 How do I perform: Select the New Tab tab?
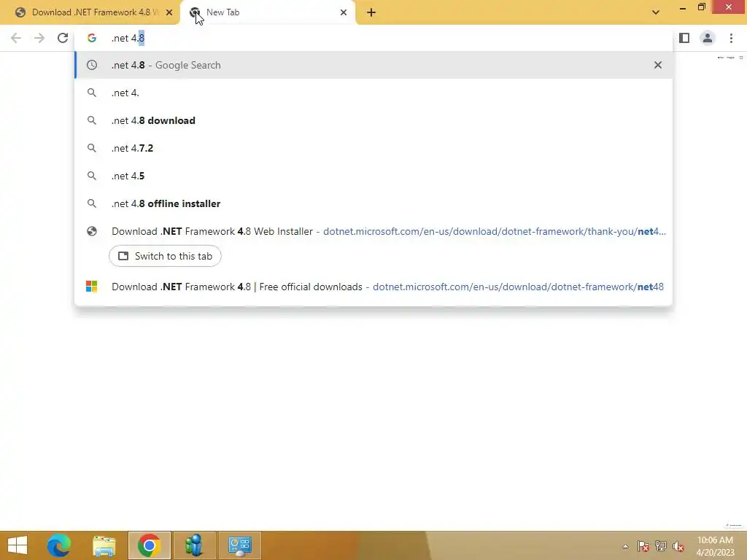click(x=267, y=12)
